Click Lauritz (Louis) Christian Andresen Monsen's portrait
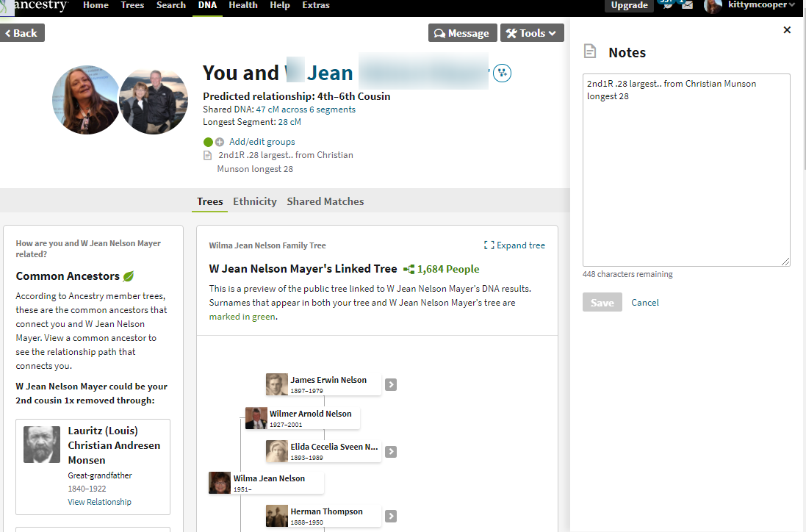The image size is (806, 532). pyautogui.click(x=42, y=444)
